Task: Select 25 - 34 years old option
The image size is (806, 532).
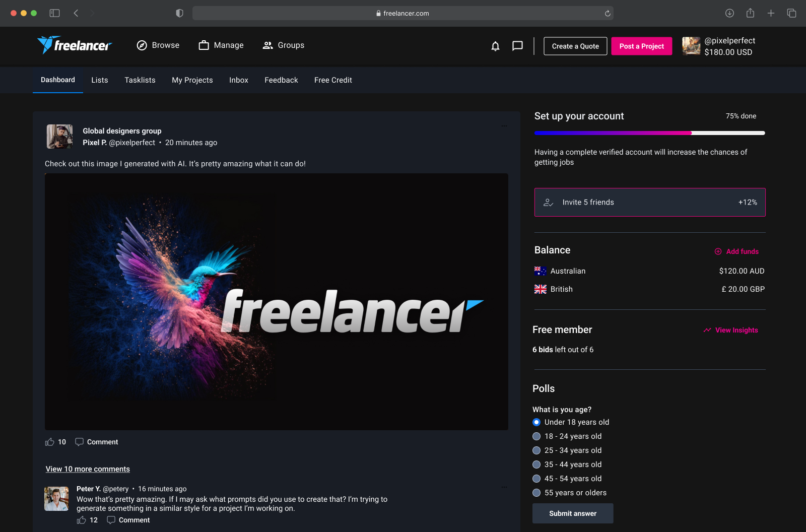Action: (x=536, y=450)
